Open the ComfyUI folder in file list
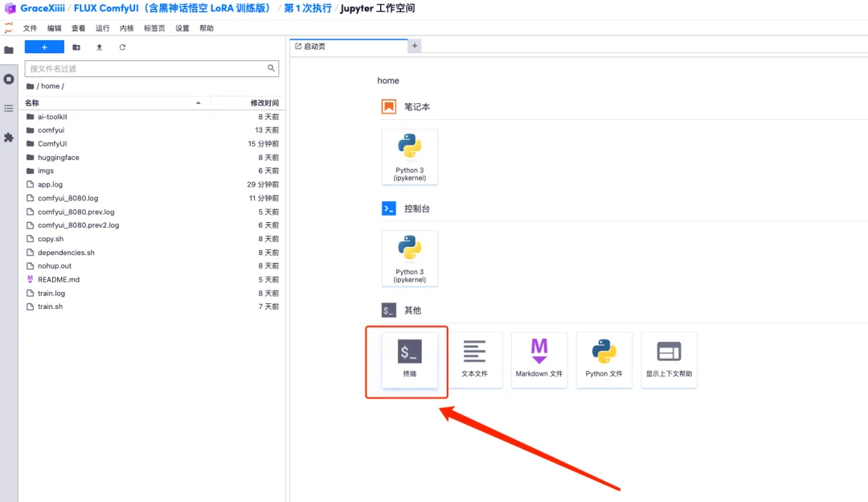The height and width of the screenshot is (502, 868). coord(52,144)
